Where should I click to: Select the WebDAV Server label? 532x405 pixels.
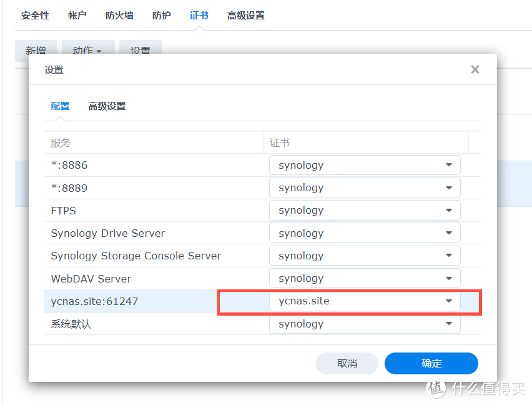coord(91,279)
